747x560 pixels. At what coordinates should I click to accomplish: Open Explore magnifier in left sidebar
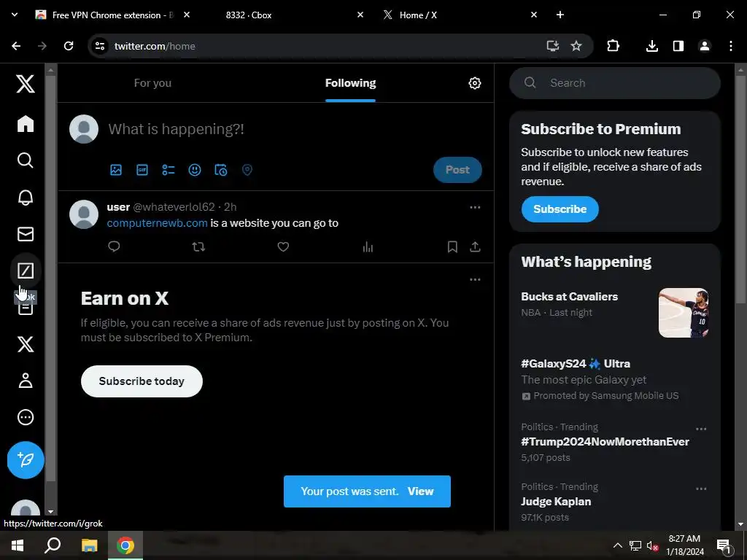pos(26,160)
